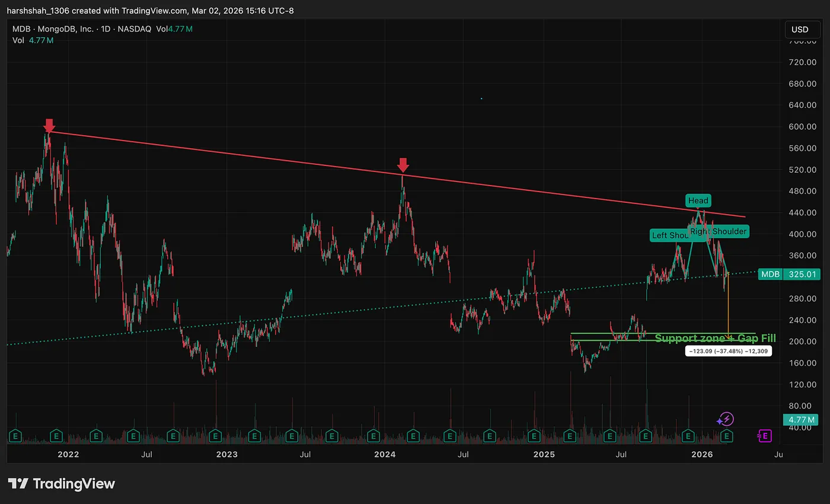Click the 240.00 price axis label

tap(803, 320)
